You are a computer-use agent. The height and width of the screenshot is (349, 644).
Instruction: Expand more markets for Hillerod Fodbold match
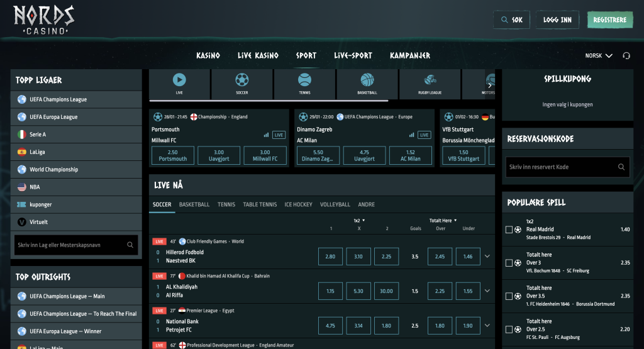tap(487, 256)
